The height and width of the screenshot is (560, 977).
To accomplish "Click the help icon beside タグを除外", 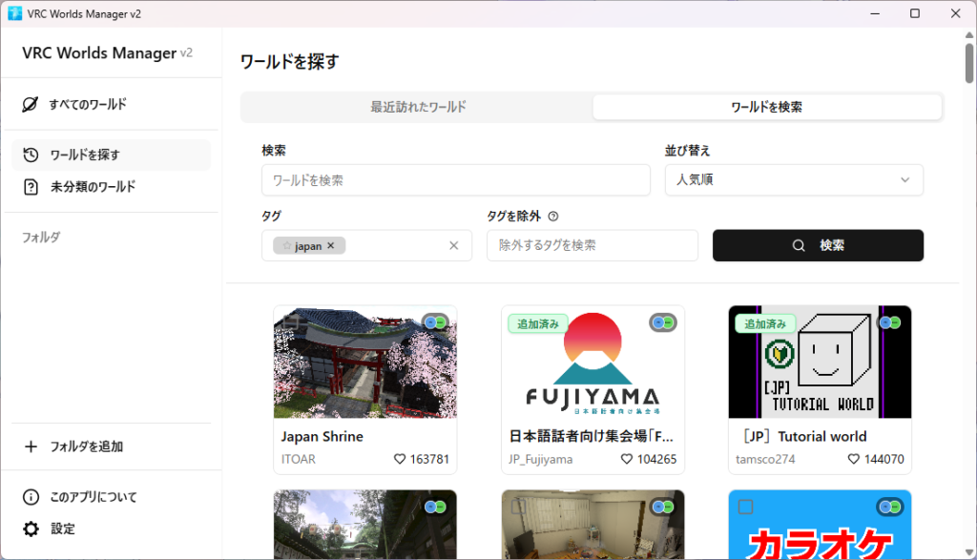I will tap(553, 217).
